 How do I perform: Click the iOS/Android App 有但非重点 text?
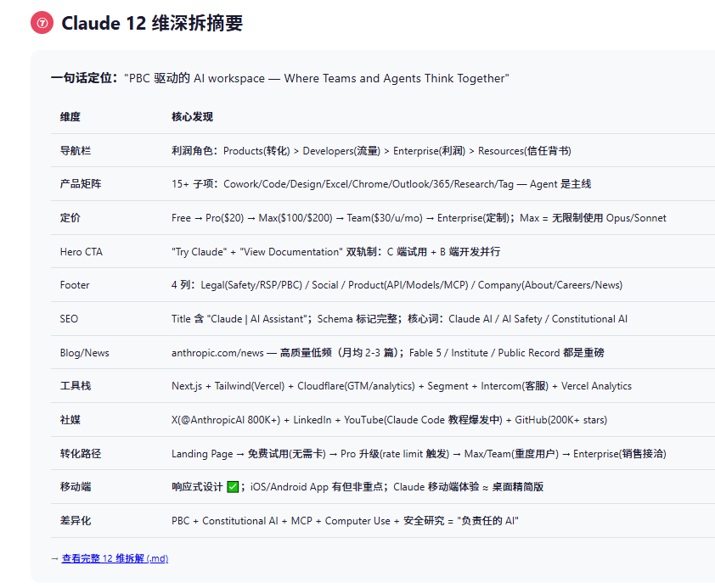click(x=317, y=487)
